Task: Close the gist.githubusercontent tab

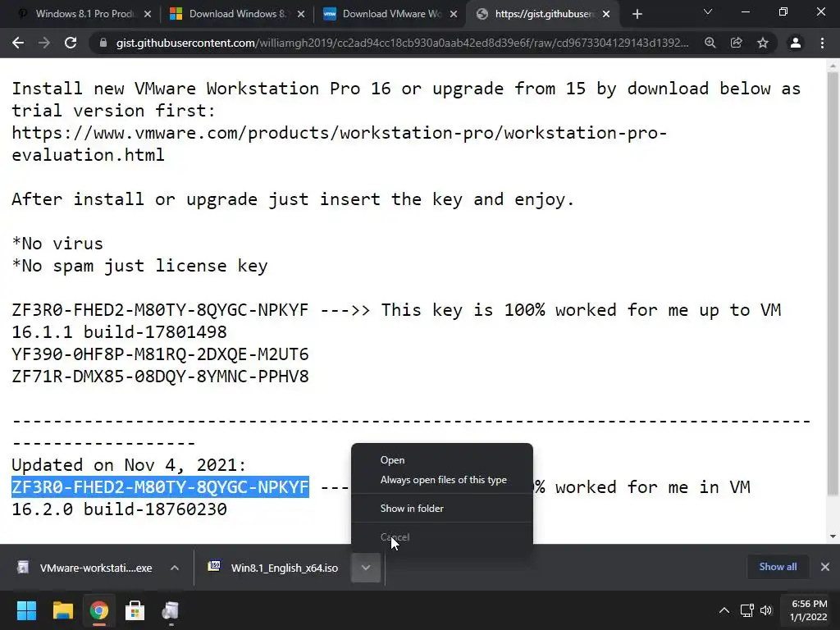Action: (x=606, y=15)
